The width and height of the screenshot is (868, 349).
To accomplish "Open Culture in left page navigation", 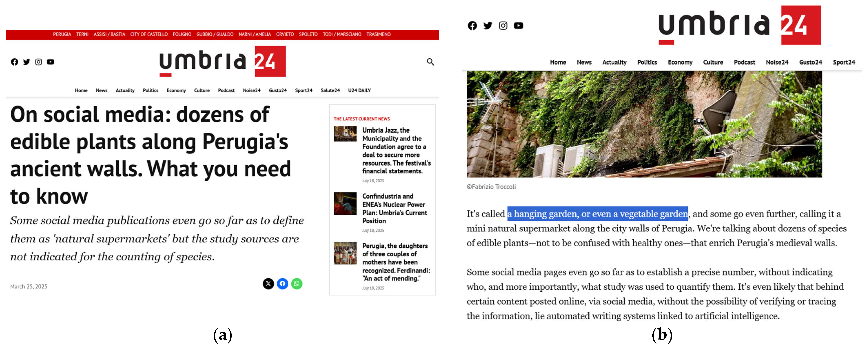I will pos(202,90).
